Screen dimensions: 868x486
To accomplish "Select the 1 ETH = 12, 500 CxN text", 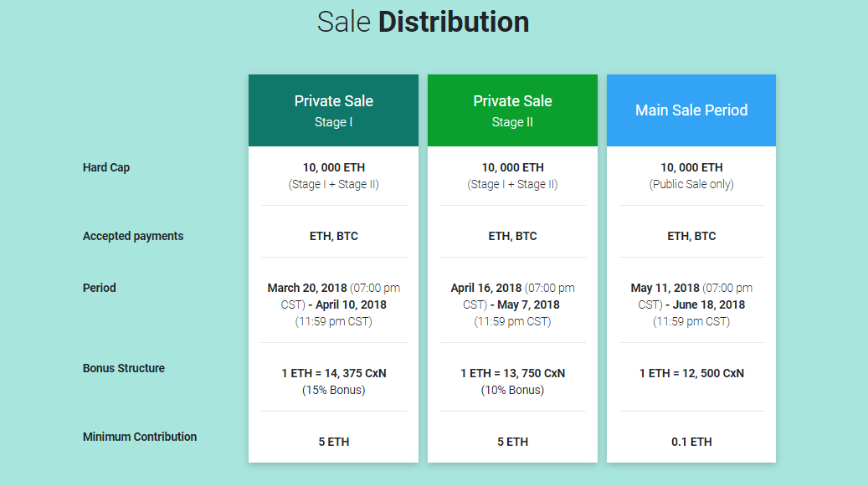I will click(x=691, y=373).
